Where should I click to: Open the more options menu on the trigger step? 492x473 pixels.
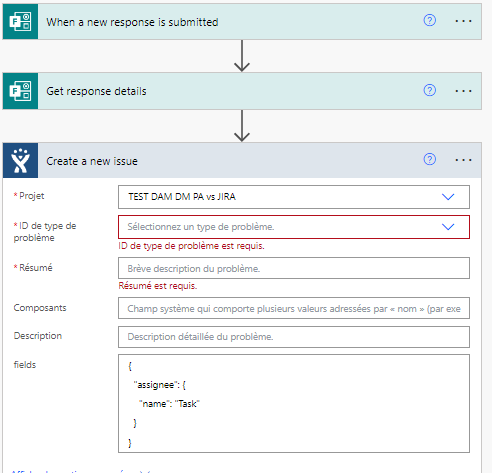coord(463,21)
